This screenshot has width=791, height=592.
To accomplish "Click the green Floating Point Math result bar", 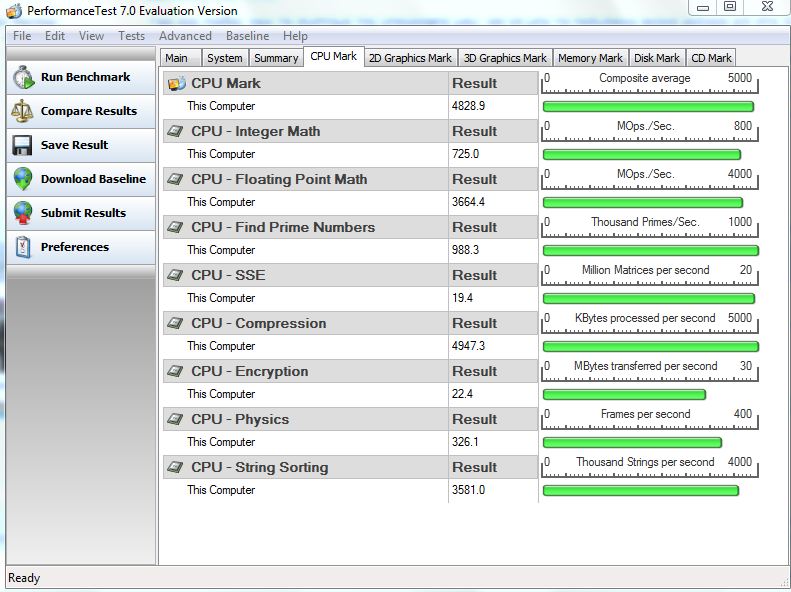I will pos(643,203).
